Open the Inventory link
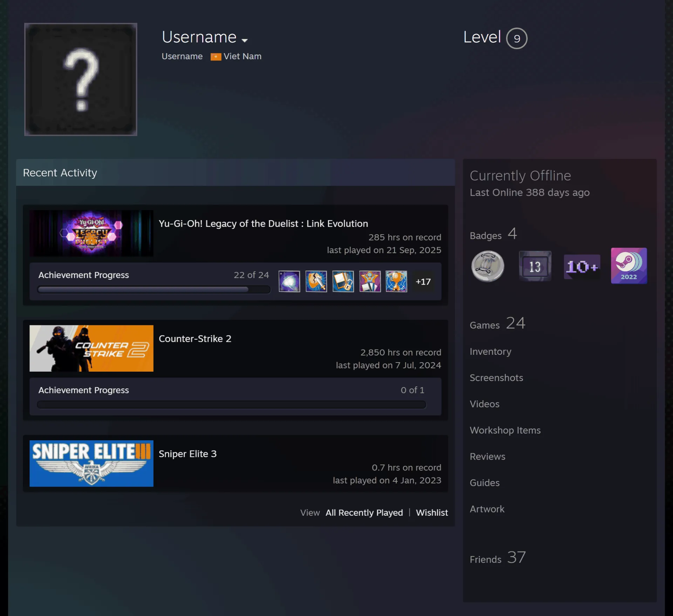Image resolution: width=673 pixels, height=616 pixels. click(x=490, y=352)
